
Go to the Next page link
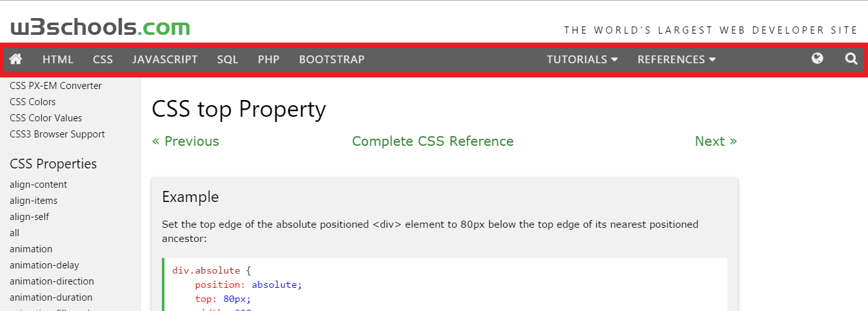point(715,141)
